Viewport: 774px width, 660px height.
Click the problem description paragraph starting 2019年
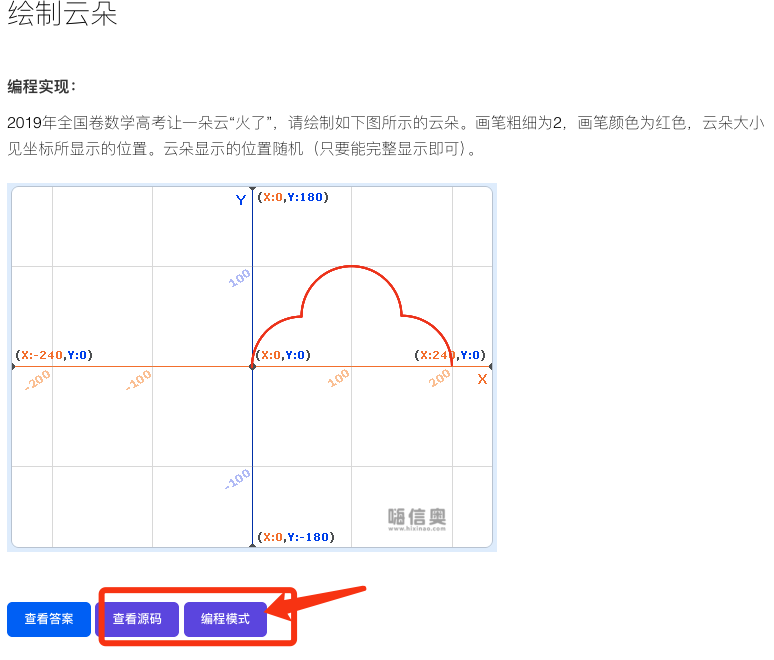click(386, 135)
